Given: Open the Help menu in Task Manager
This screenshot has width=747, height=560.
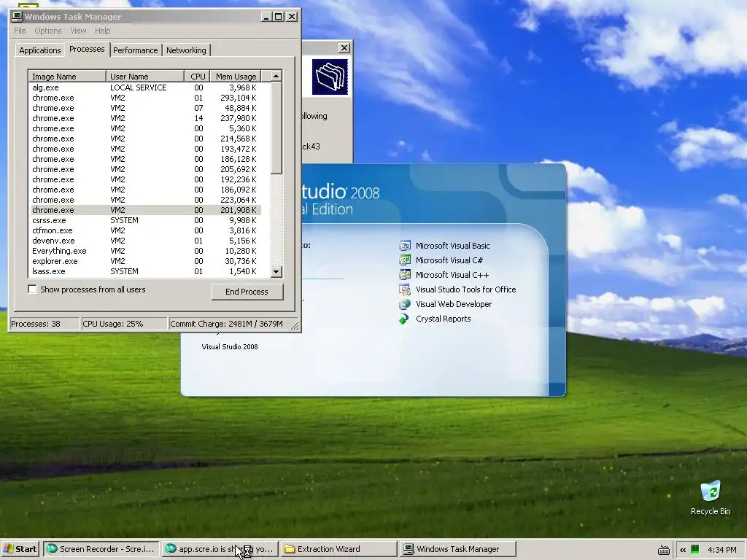Looking at the screenshot, I should (102, 31).
